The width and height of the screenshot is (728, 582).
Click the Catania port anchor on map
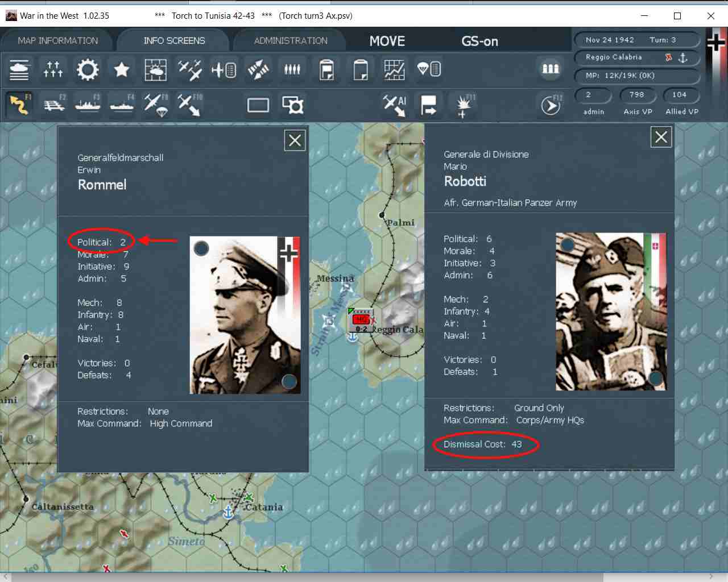pyautogui.click(x=228, y=512)
